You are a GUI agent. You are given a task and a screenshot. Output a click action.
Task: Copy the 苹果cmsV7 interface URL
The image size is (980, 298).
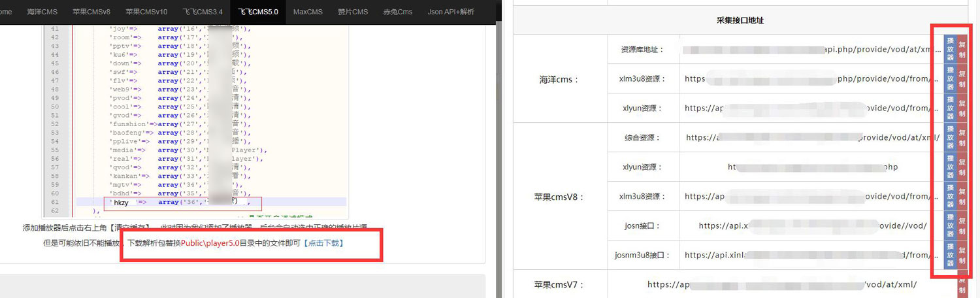[962, 284]
